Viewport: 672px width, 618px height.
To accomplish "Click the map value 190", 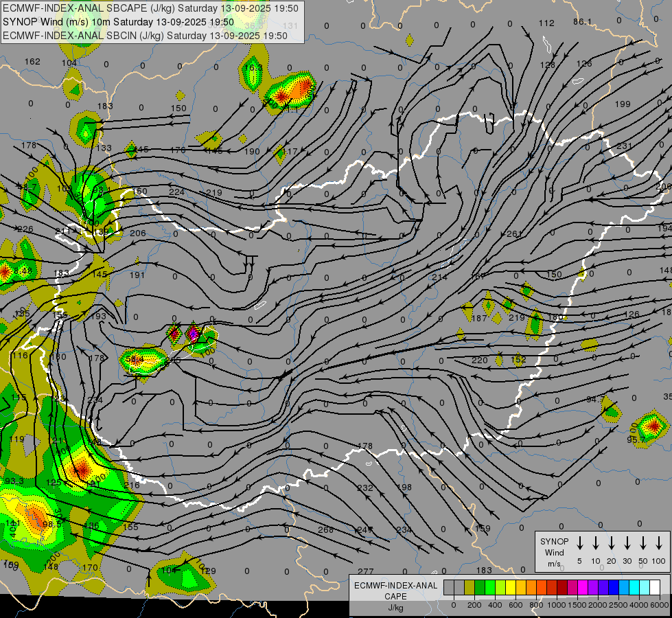I will [x=252, y=151].
